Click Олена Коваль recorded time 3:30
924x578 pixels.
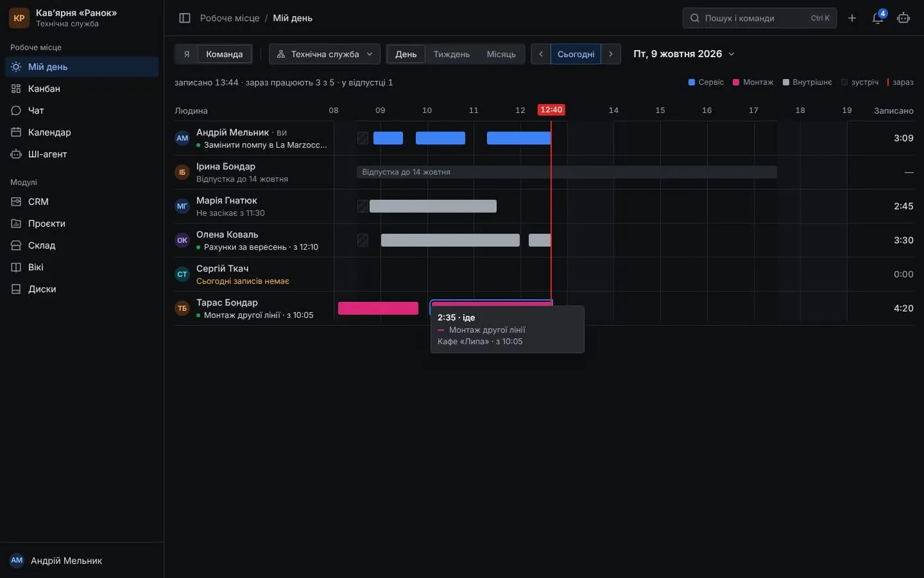[x=903, y=240]
